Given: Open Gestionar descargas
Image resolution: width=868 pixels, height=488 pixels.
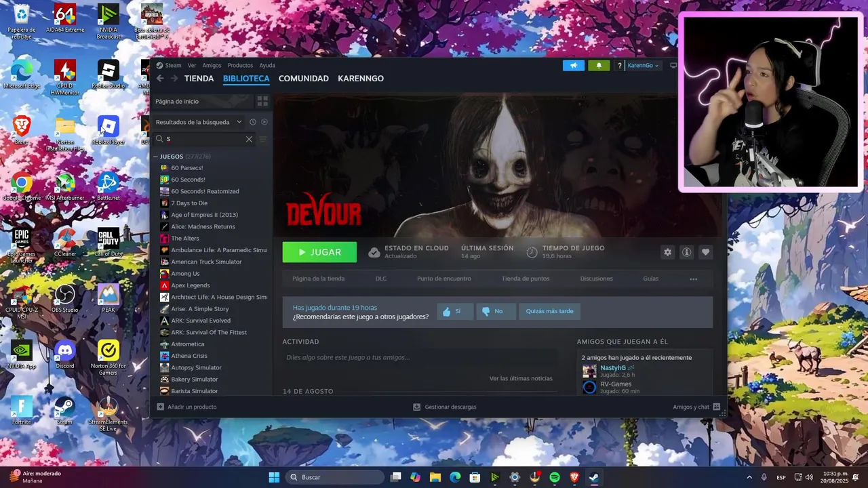Looking at the screenshot, I should [444, 407].
